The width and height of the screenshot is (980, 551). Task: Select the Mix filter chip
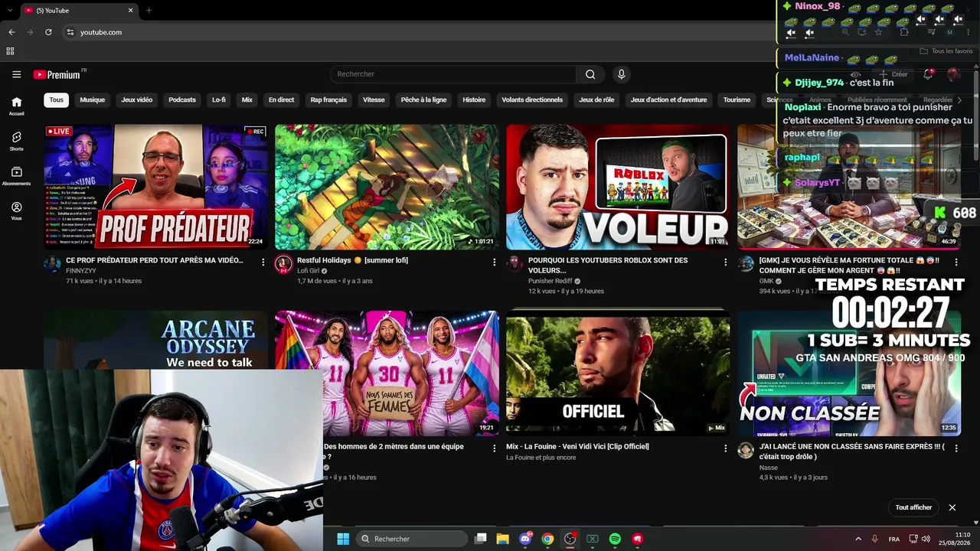click(x=247, y=99)
